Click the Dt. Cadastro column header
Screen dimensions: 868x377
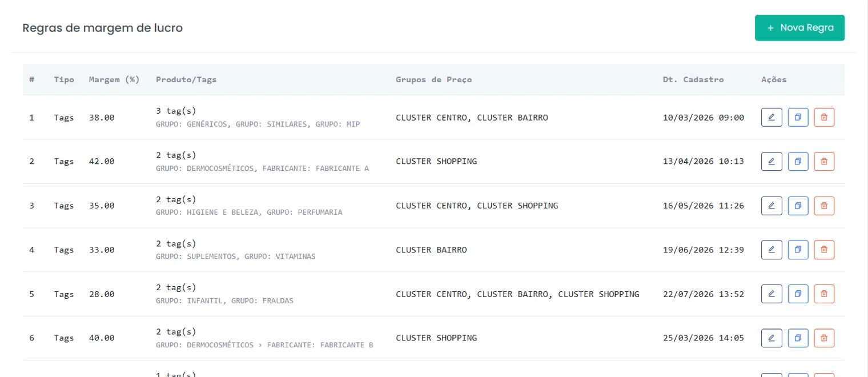click(693, 79)
